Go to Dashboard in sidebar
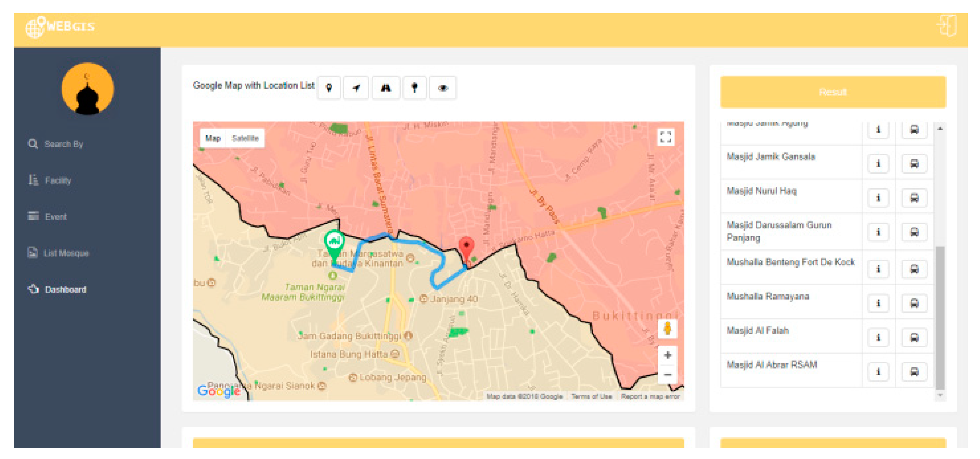980x459 pixels. pos(65,290)
